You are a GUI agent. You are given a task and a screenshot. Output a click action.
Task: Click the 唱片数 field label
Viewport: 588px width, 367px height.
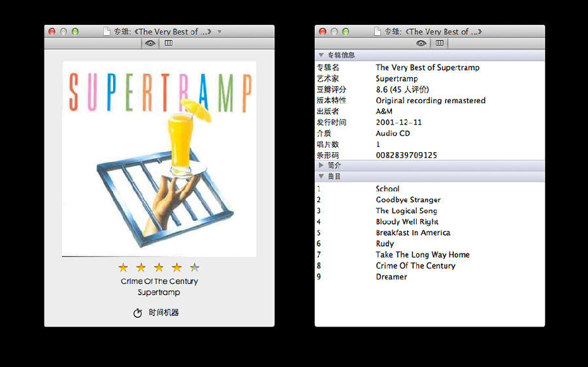pos(328,144)
